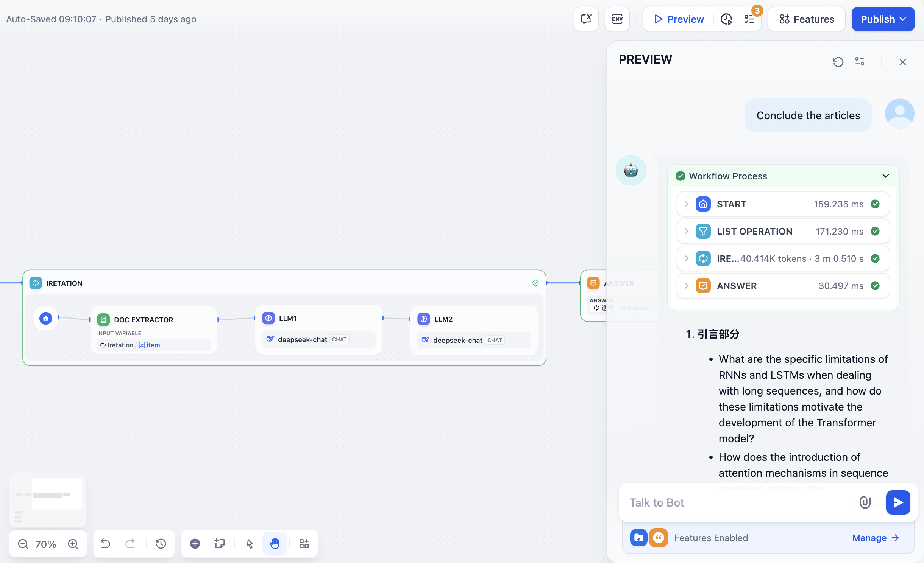The image size is (924, 563).
Task: Restart the preview conversation with the refresh icon
Action: (x=838, y=62)
